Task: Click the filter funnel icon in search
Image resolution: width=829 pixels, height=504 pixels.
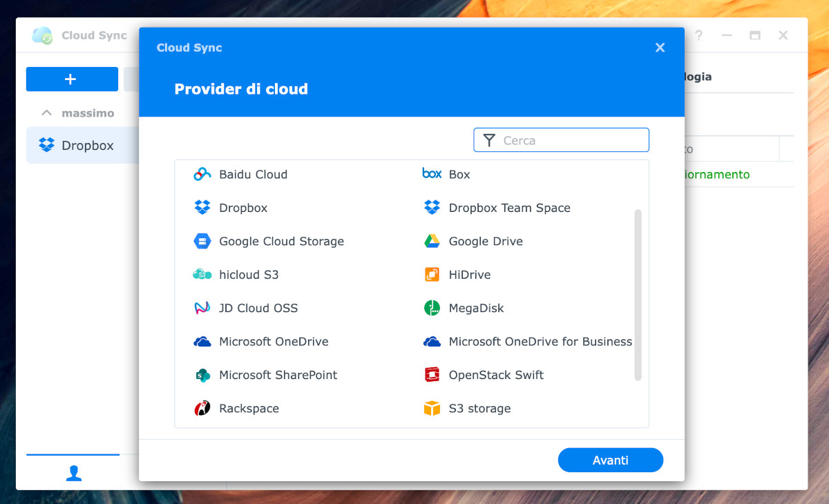Action: point(489,140)
